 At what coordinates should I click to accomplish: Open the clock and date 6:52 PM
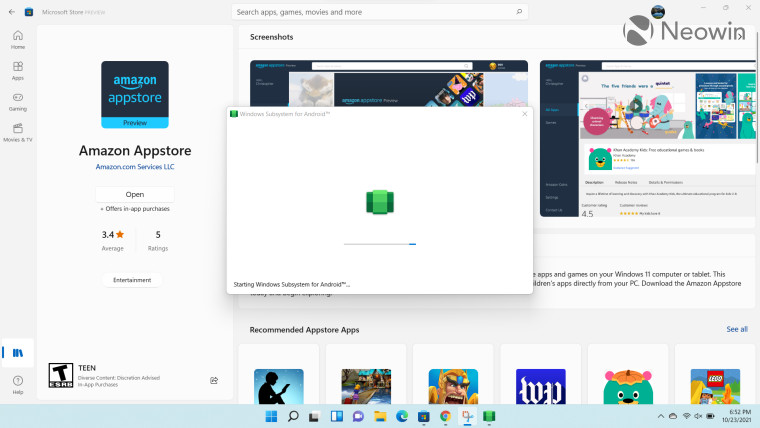pyautogui.click(x=736, y=416)
